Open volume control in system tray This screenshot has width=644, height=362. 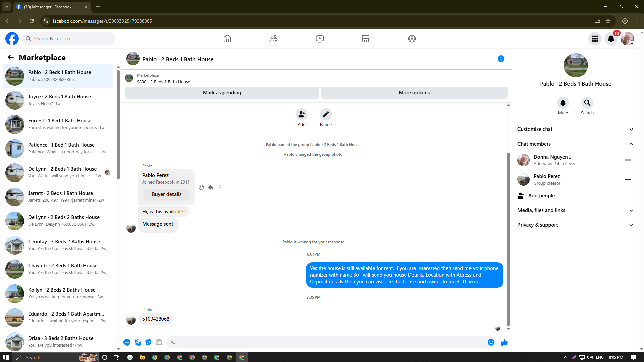590,357
